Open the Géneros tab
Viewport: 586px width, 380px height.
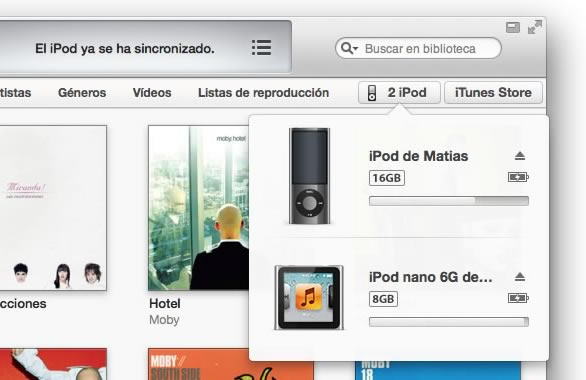pos(82,93)
